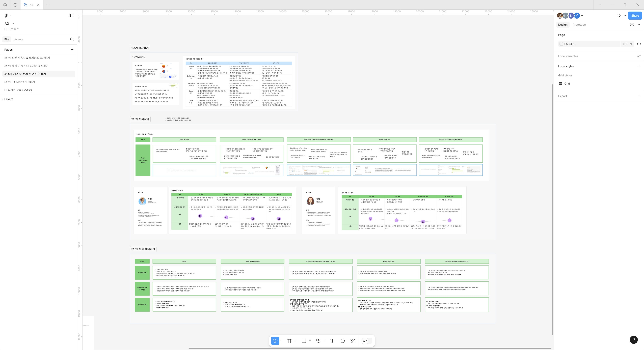
Task: Select the Text tool
Action: pos(332,341)
